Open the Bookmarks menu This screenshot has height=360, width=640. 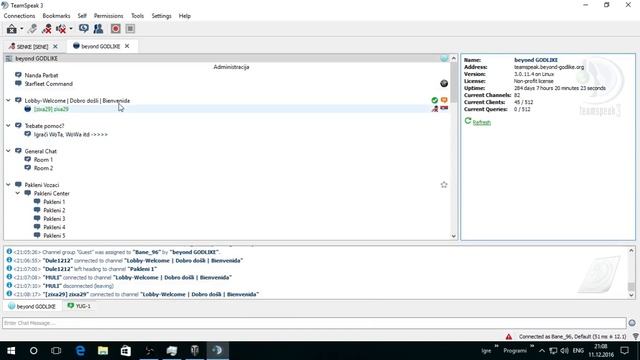pyautogui.click(x=56, y=16)
